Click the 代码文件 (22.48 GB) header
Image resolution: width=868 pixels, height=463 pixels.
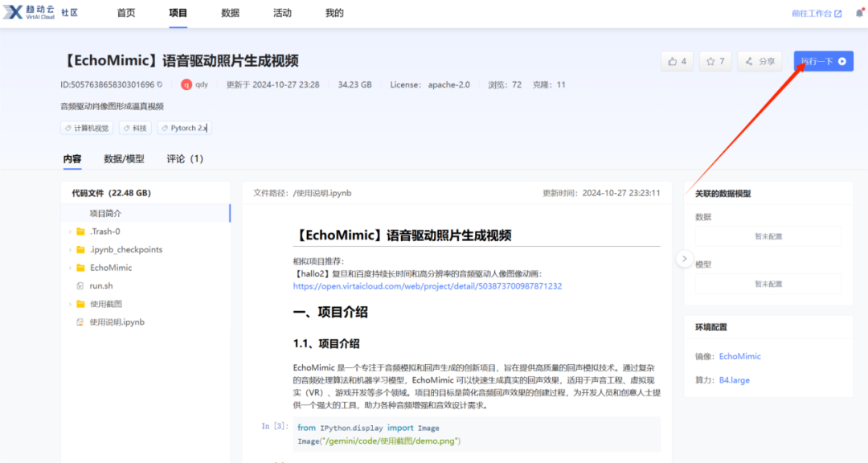(111, 193)
